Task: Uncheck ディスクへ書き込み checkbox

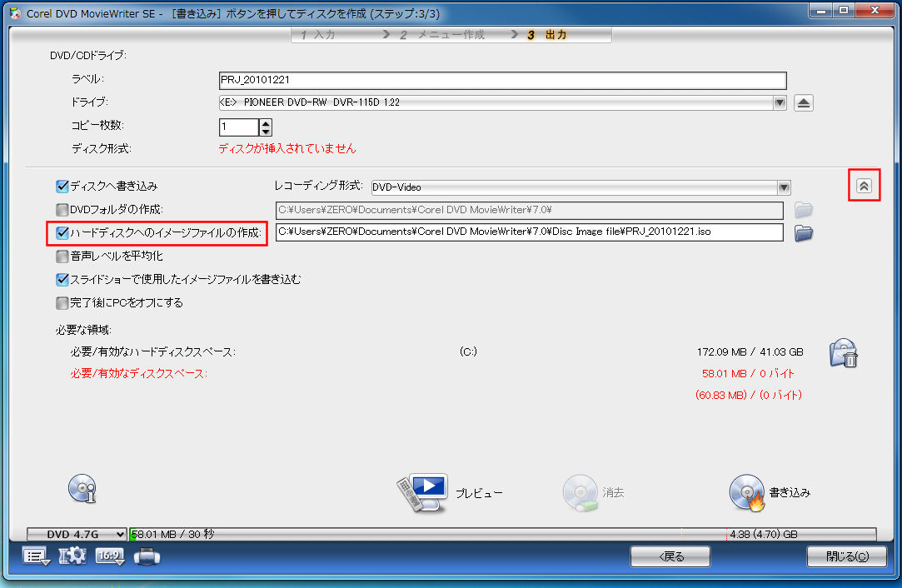Action: coord(62,186)
